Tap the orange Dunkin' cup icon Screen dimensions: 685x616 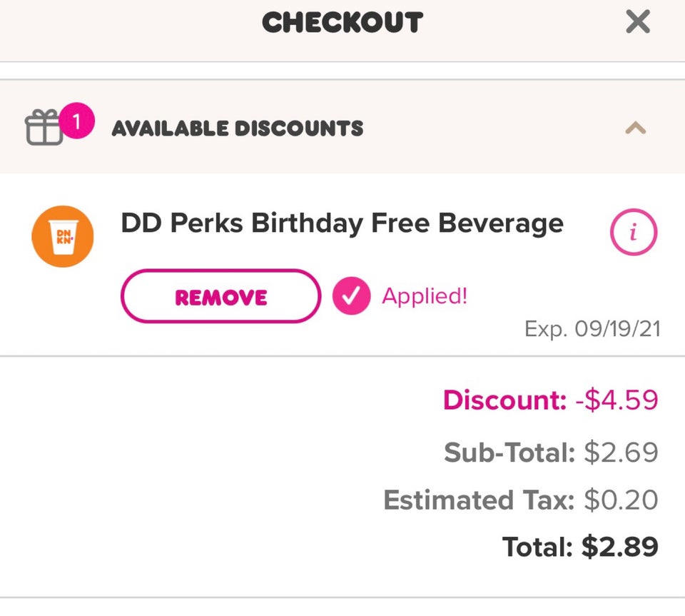click(63, 236)
